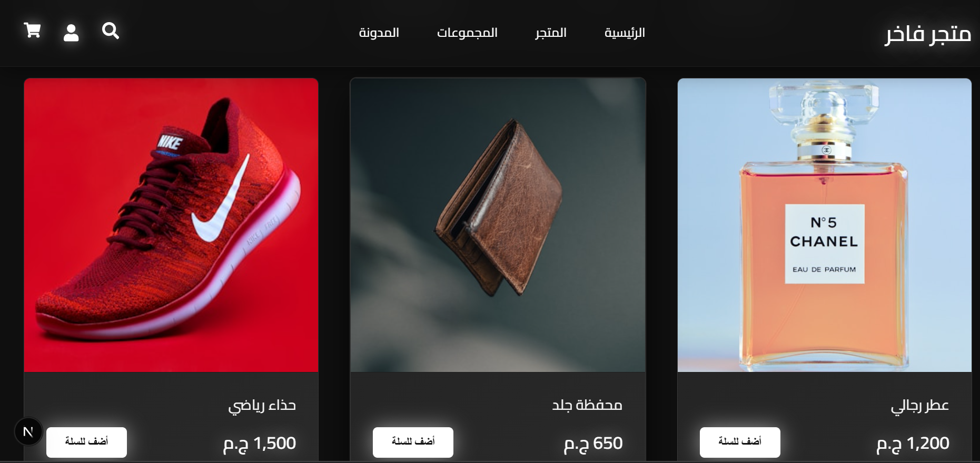
Task: Add the عطر رجالي to cart
Action: point(740,442)
